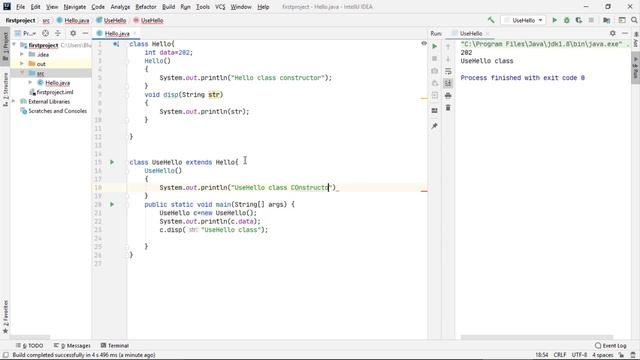Open the Analyze menu
Image resolution: width=640 pixels, height=360 pixels.
[x=120, y=7]
